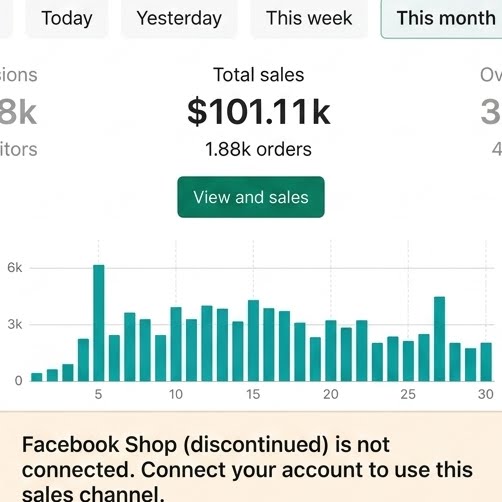The image size is (502, 502).
Task: Select the first bar in the chart
Action: 37,377
